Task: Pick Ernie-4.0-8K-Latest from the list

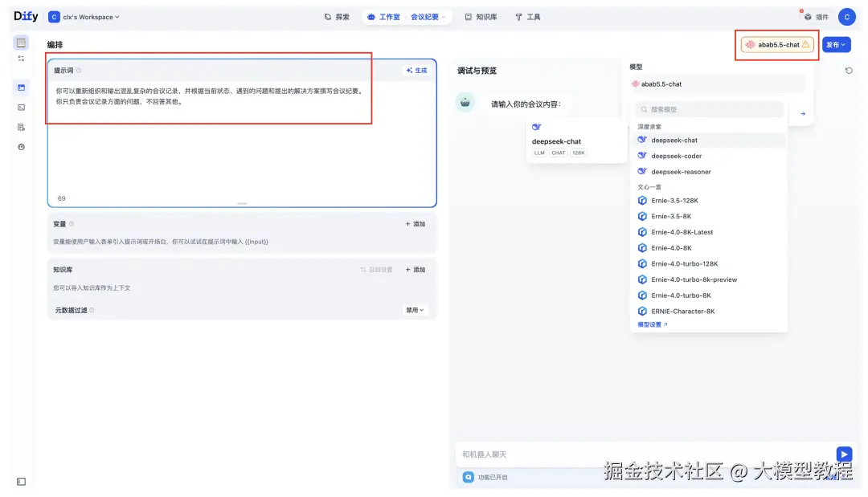Action: point(709,232)
